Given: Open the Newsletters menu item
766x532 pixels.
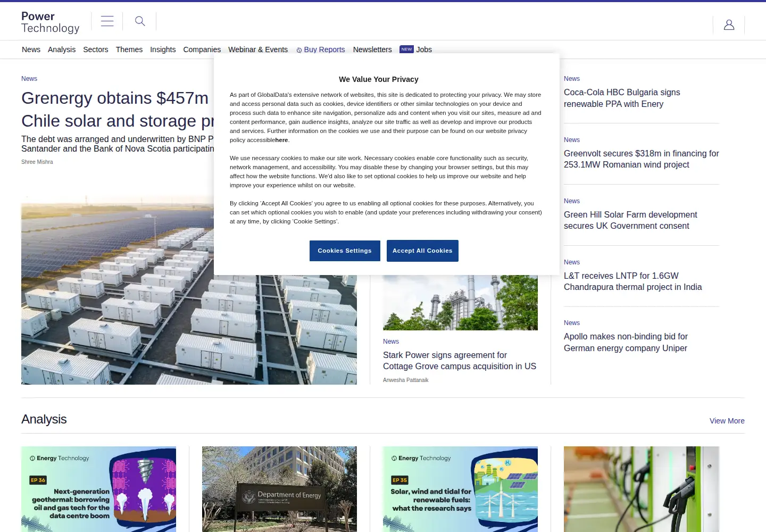Looking at the screenshot, I should pos(372,49).
